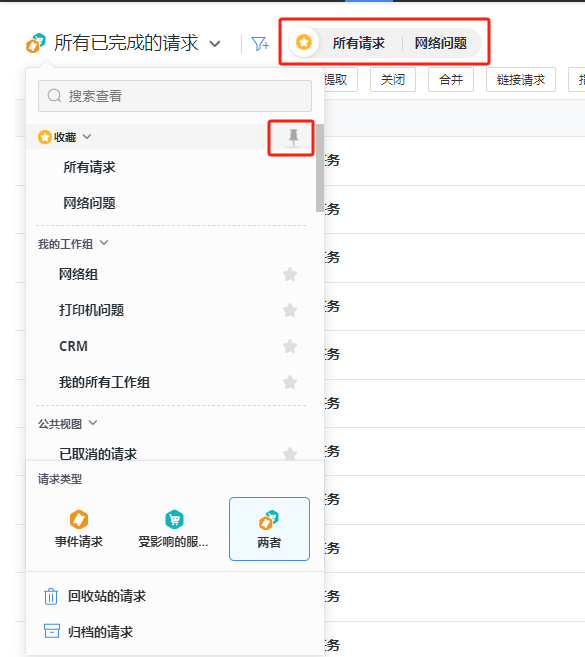
Task: Toggle the favorite star for 打印机问题
Action: coord(290,310)
